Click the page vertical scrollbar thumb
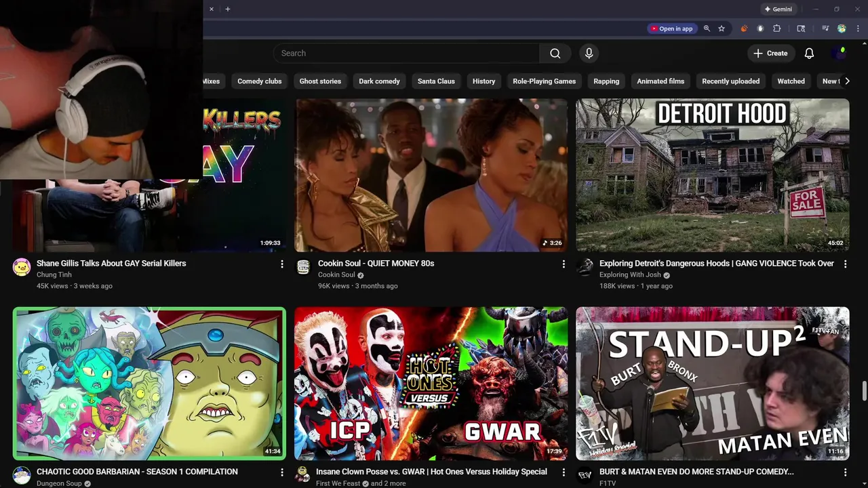The width and height of the screenshot is (868, 488). tap(864, 391)
